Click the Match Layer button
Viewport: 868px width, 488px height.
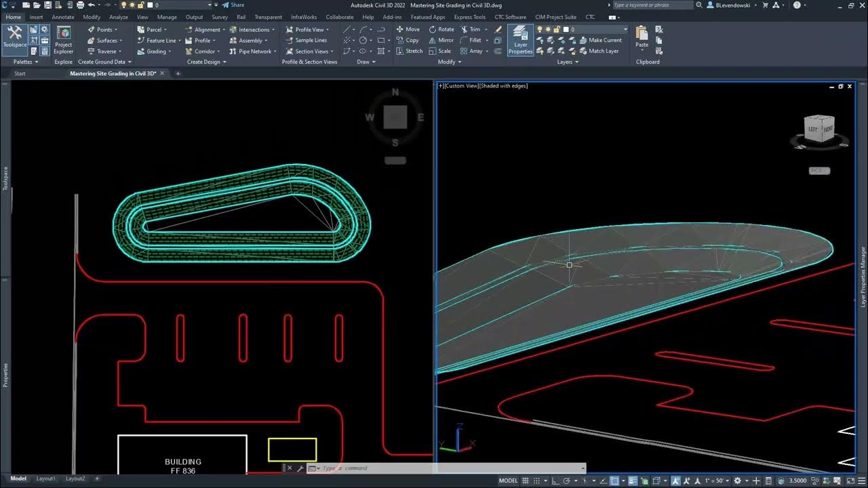click(x=598, y=51)
